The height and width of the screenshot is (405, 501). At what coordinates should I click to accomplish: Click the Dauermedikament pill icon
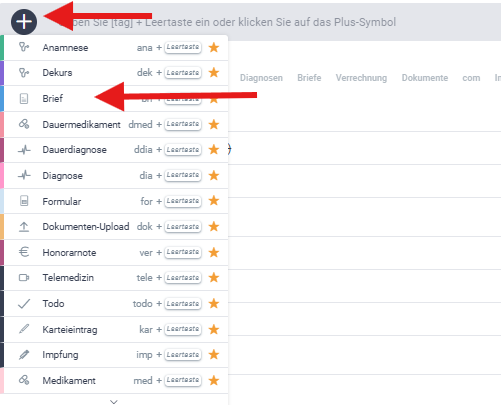coord(24,124)
